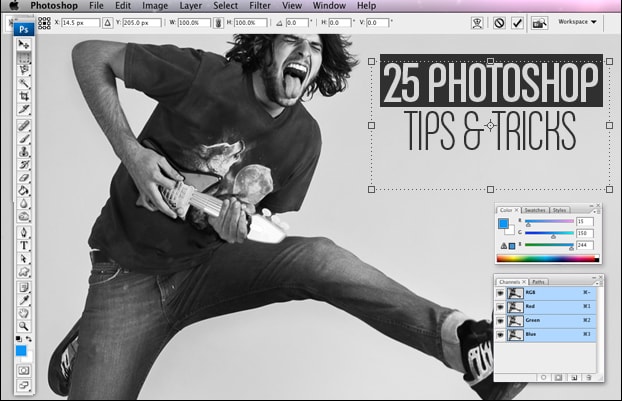Screen dimensions: 622x401
Task: Commit the transform with the checkmark button
Action: pos(517,23)
